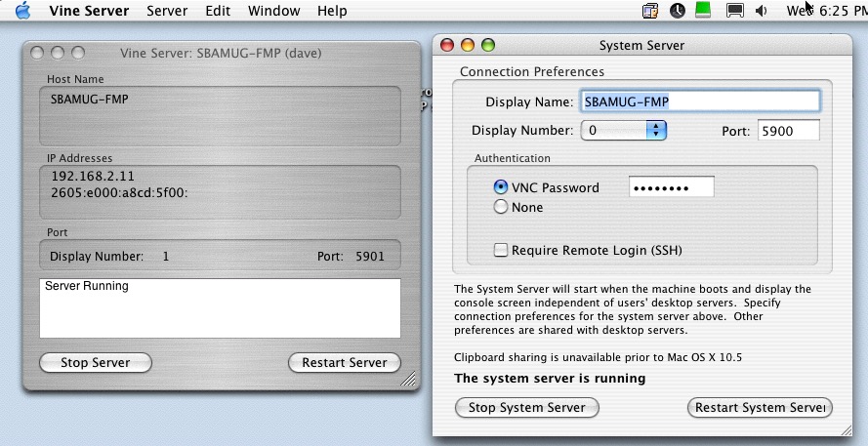Click the IP address 192.168.2.11
This screenshot has width=868, height=446.
[93, 176]
